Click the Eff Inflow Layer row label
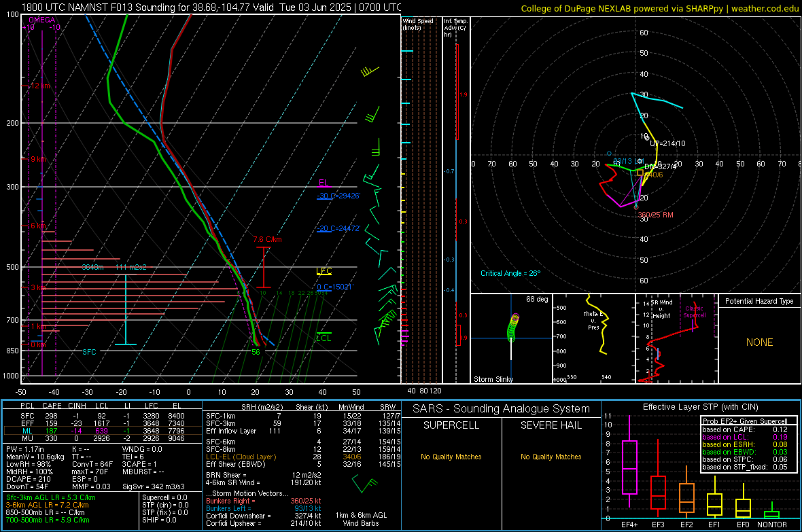 coord(231,431)
